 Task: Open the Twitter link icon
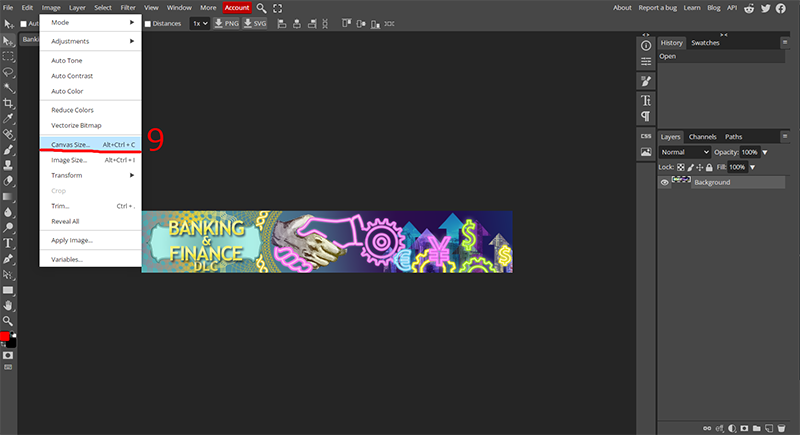click(x=765, y=8)
